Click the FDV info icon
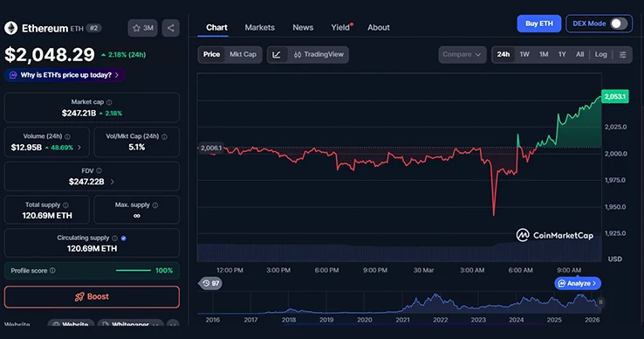 [99, 170]
